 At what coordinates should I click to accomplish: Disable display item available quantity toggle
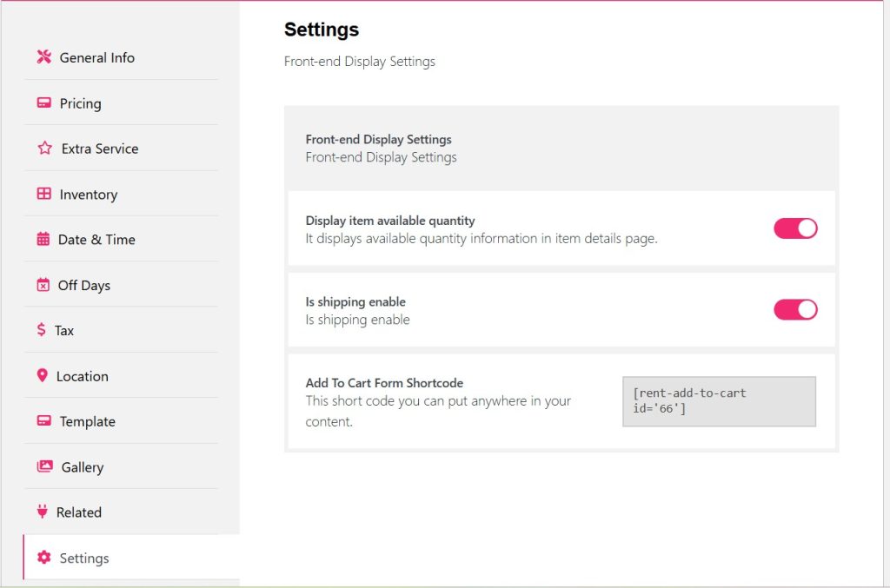[x=795, y=228]
